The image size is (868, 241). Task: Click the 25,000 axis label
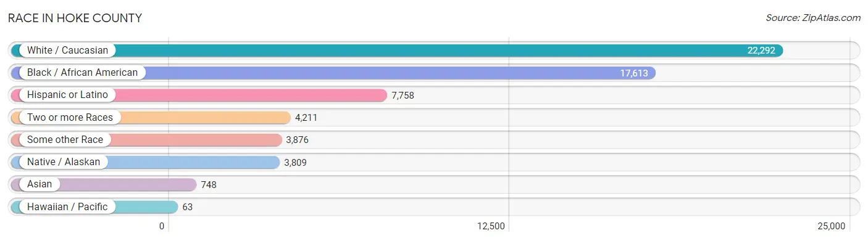coord(831,226)
